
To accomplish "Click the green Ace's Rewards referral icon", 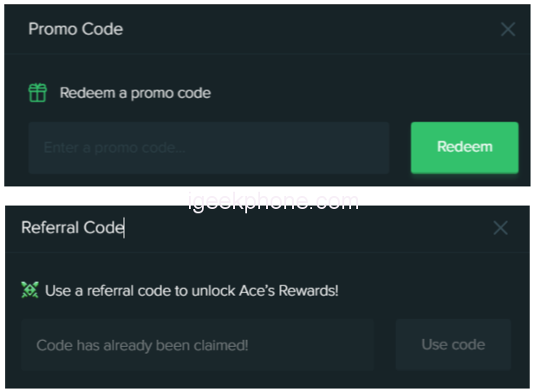I will 30,291.
